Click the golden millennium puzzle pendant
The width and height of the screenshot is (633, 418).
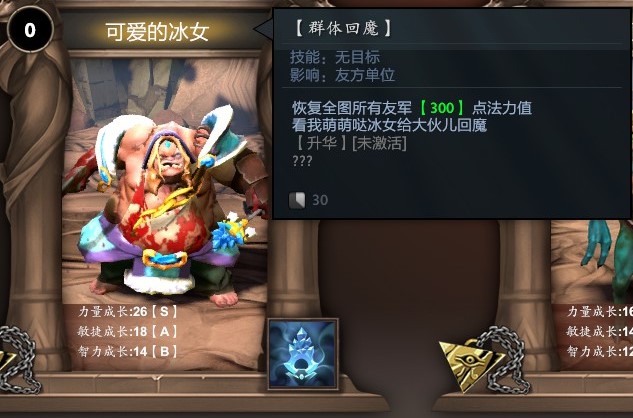(471, 364)
